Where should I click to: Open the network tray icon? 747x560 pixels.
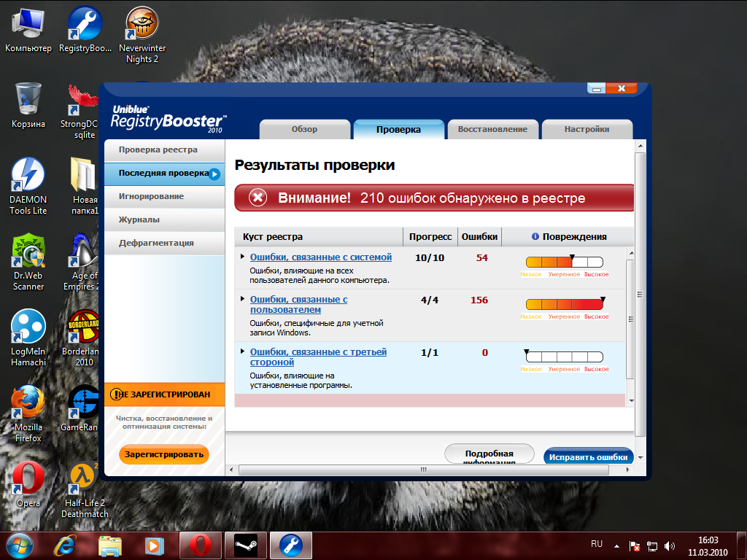(x=651, y=546)
